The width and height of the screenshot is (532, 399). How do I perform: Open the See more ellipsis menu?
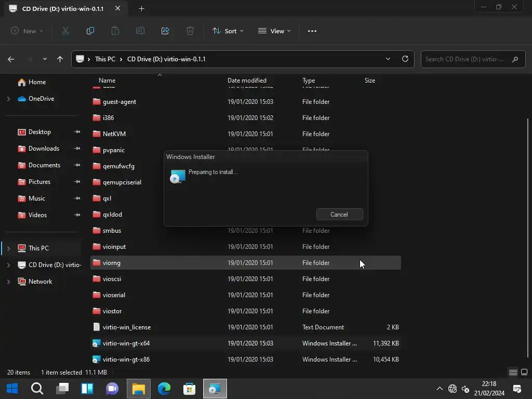(312, 31)
